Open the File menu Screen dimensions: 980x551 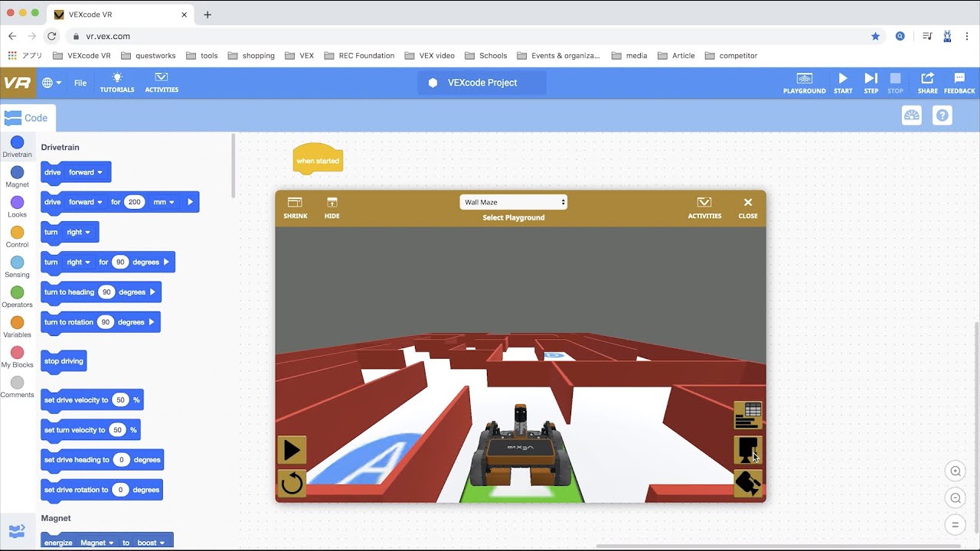[80, 83]
